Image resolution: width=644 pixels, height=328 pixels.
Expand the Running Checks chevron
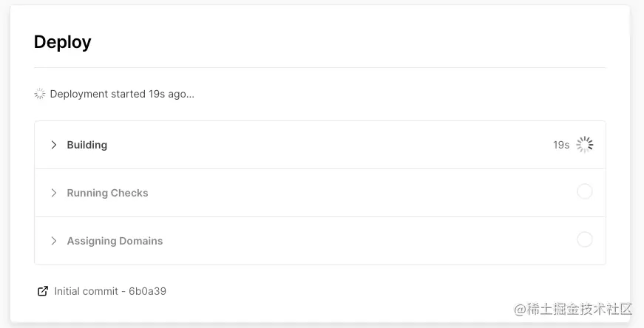coord(53,193)
